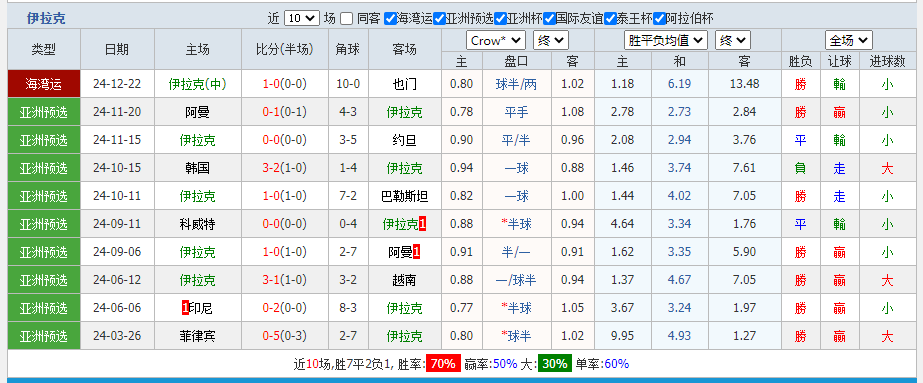
Task: Uncheck the 国际友谊 filter checkbox
Action: click(x=550, y=18)
